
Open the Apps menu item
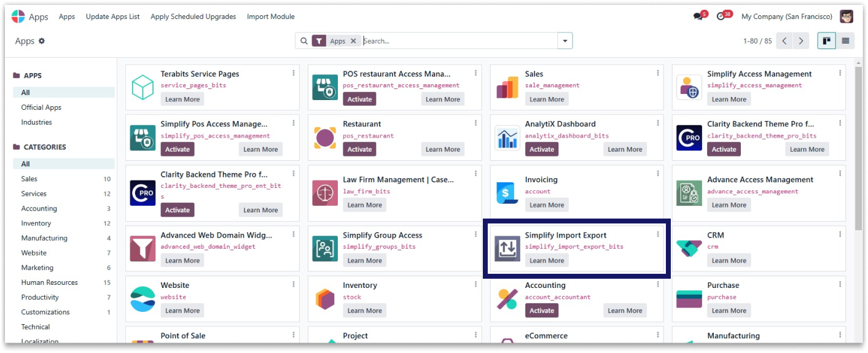pyautogui.click(x=67, y=17)
